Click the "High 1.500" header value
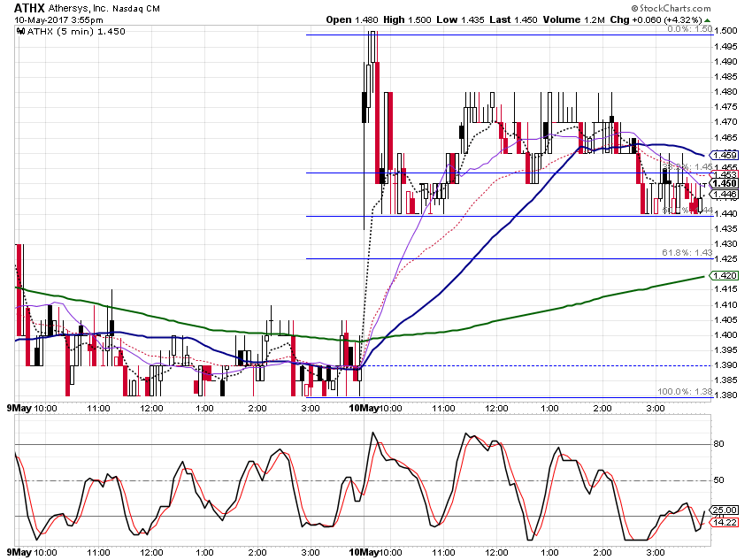This screenshot has width=752, height=560. tap(407, 20)
